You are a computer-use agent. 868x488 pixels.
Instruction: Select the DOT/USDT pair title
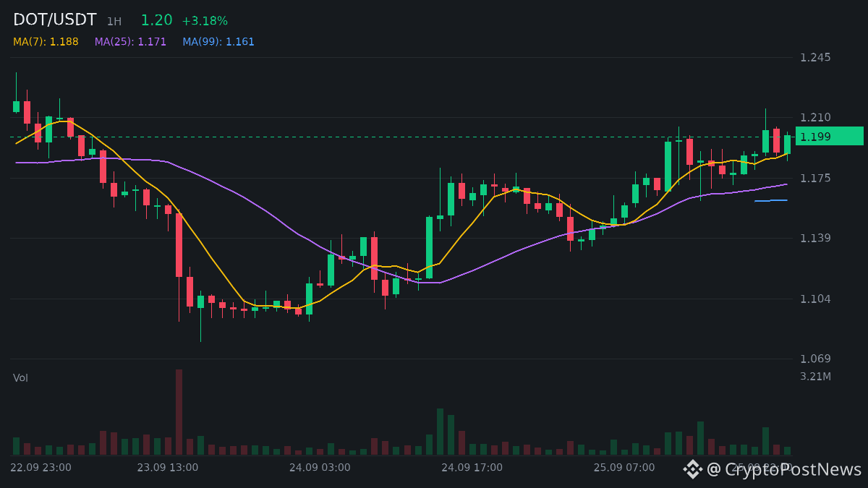[55, 20]
